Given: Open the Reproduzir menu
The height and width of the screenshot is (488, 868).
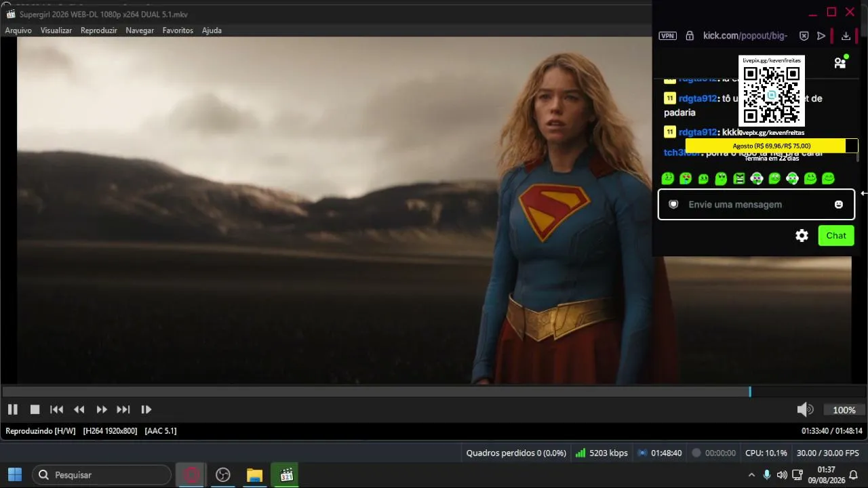Looking at the screenshot, I should point(99,30).
